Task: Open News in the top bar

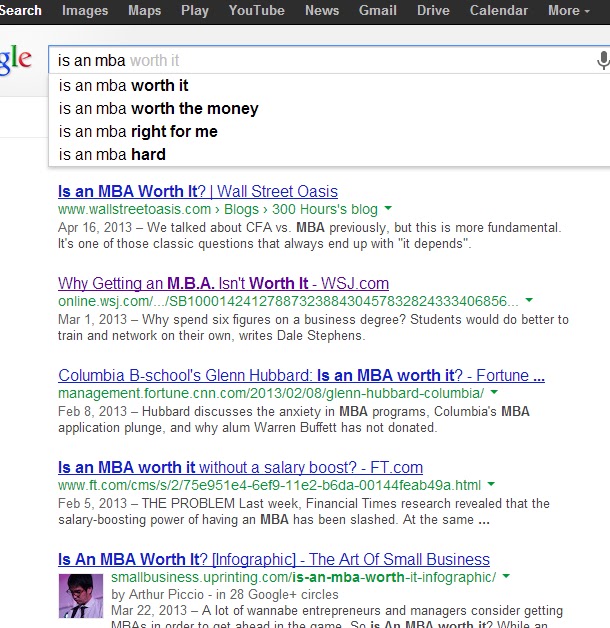Action: coord(322,10)
